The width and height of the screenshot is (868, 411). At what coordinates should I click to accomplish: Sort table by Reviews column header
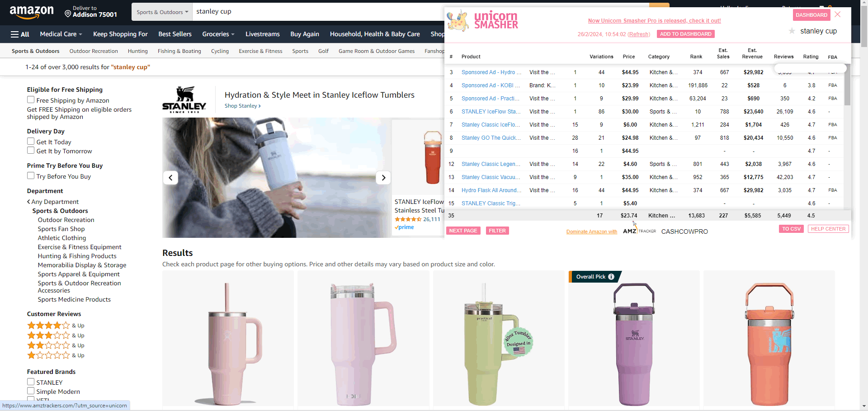coord(783,57)
